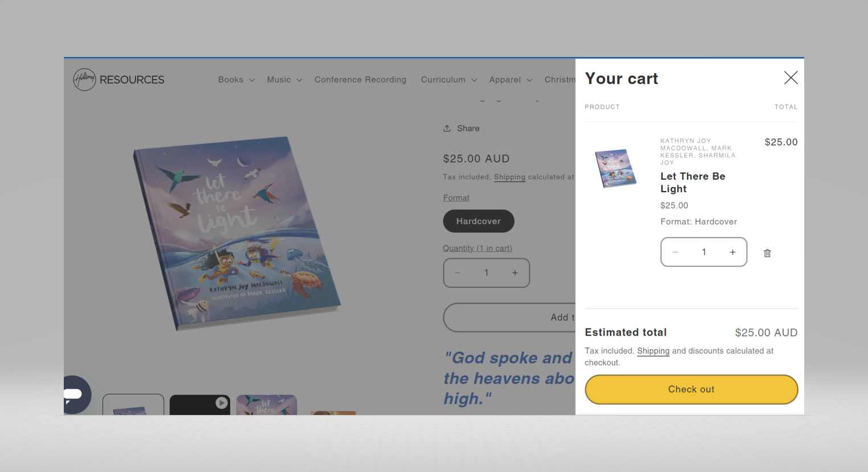The height and width of the screenshot is (472, 868).
Task: Click the Share icon button
Action: (461, 128)
